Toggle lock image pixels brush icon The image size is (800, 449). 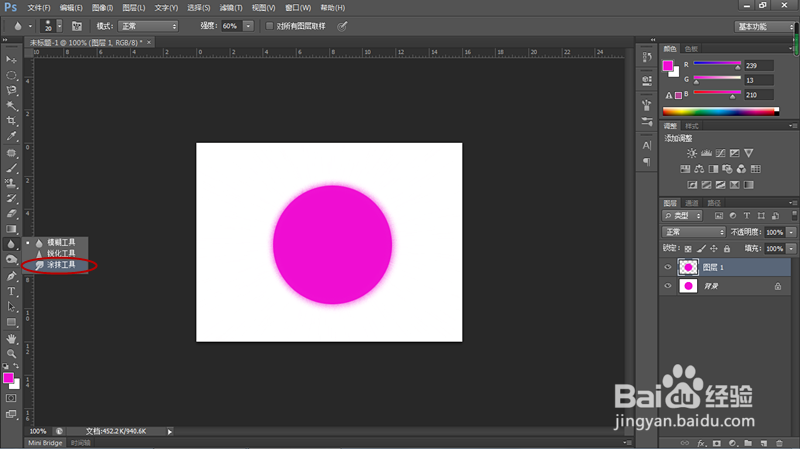tap(701, 248)
